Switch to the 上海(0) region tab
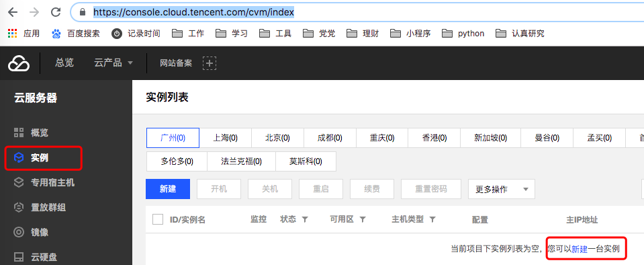Image resolution: width=644 pixels, height=265 pixels. pos(225,138)
